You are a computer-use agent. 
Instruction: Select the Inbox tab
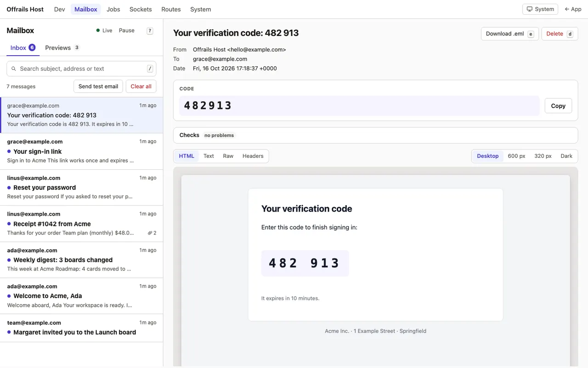(x=23, y=48)
